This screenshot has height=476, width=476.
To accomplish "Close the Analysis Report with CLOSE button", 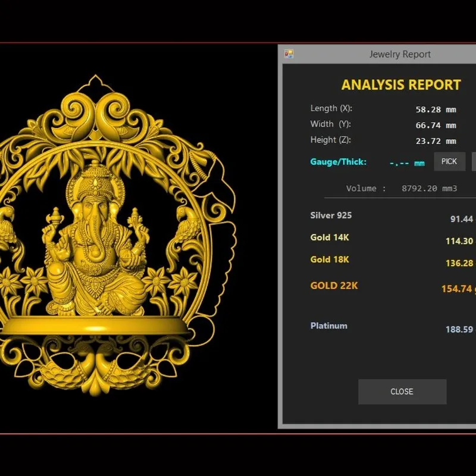I will point(402,392).
